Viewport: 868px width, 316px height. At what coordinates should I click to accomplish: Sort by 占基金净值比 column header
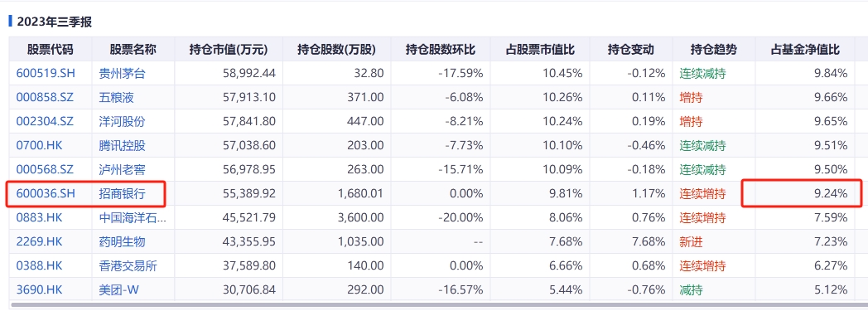coord(805,49)
